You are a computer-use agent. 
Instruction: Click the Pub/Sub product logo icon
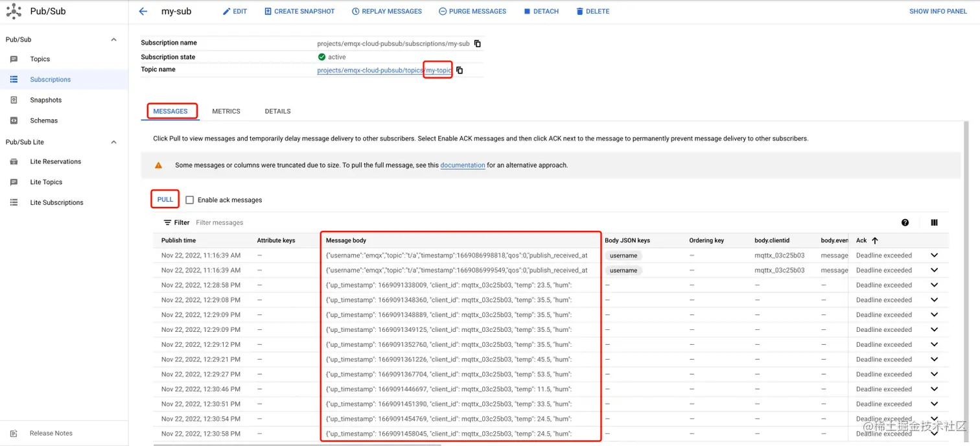14,11
